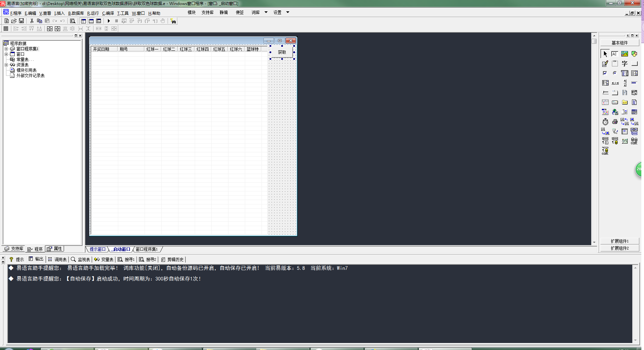The image size is (644, 350).
Task: Click the Save floppy disk icon
Action: (x=21, y=21)
